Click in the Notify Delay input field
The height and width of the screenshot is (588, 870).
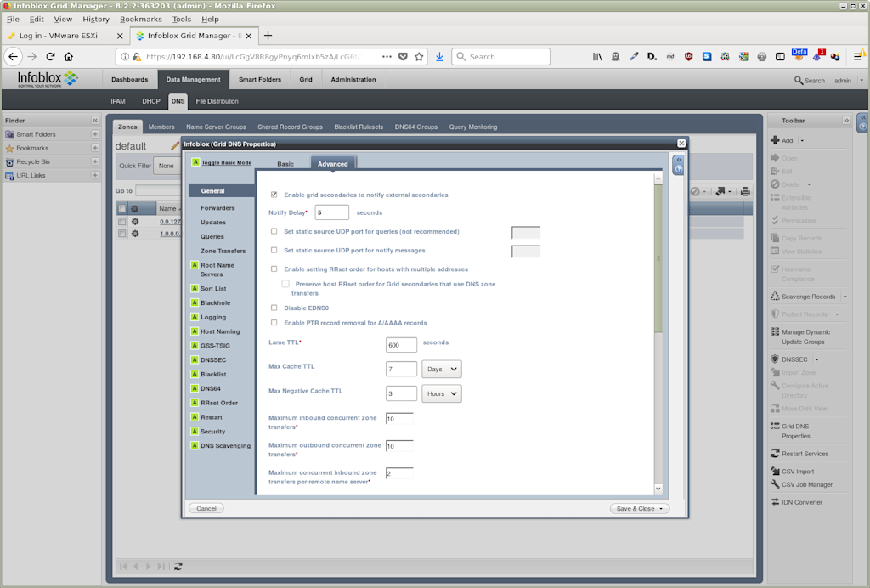click(332, 212)
